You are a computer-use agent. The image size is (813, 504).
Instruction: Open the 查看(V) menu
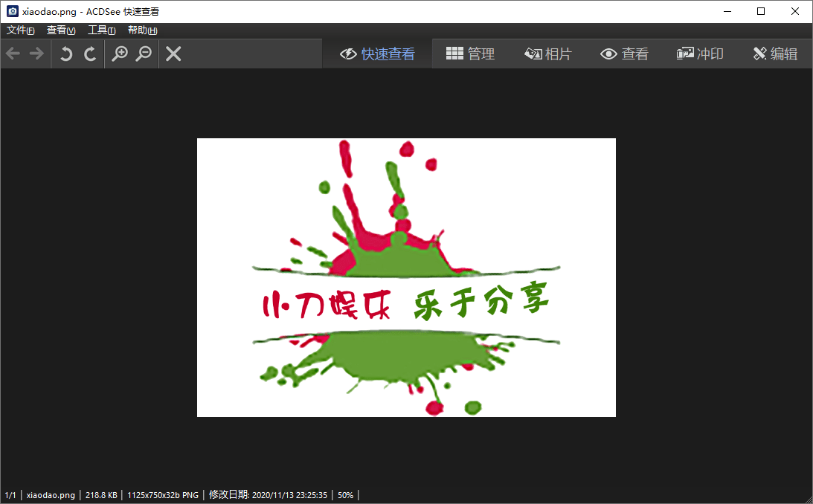point(61,30)
